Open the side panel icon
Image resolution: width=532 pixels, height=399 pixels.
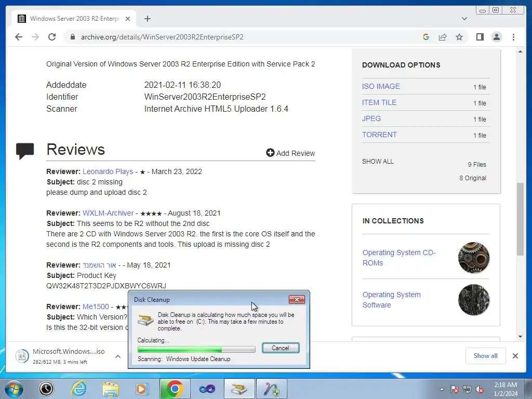(x=480, y=37)
